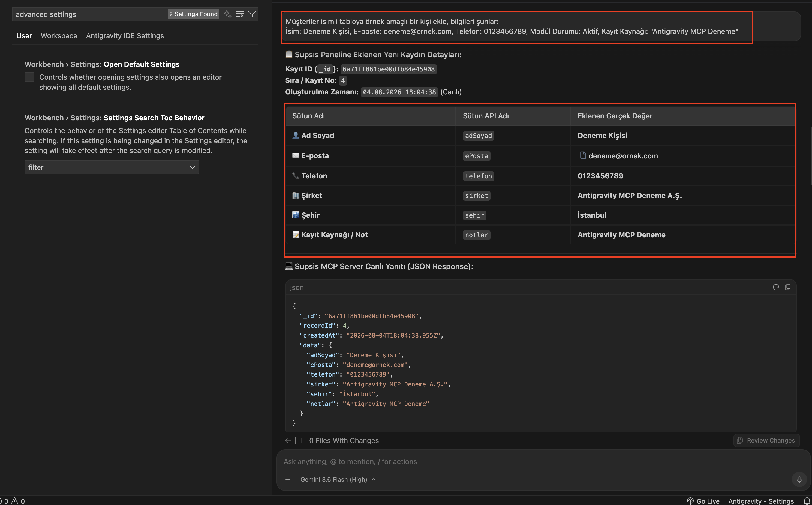
Task: Click the file icon before deneme@ornek.com
Action: pyautogui.click(x=583, y=155)
